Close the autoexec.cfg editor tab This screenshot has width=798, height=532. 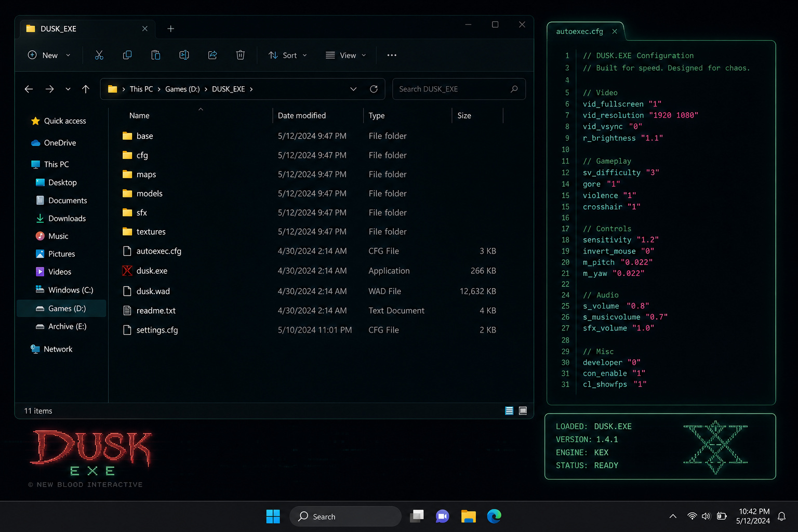coord(615,32)
